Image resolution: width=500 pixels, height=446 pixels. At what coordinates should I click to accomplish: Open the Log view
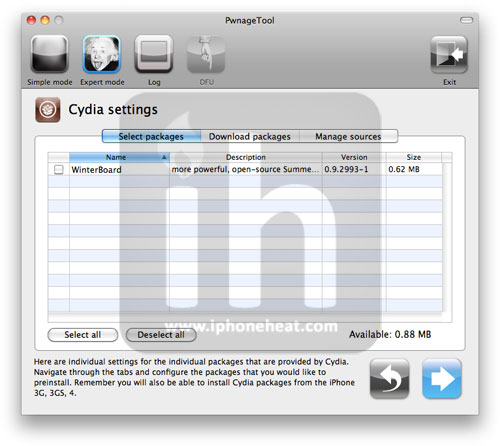[154, 54]
